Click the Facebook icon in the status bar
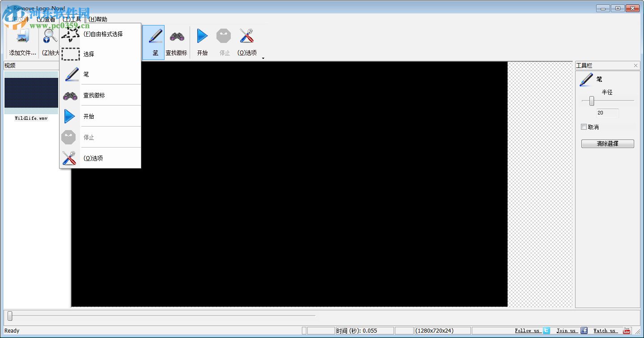The width and height of the screenshot is (644, 338). tap(584, 331)
